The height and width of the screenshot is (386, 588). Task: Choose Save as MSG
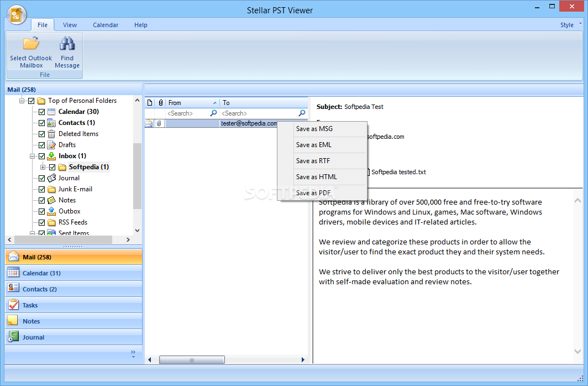point(322,129)
